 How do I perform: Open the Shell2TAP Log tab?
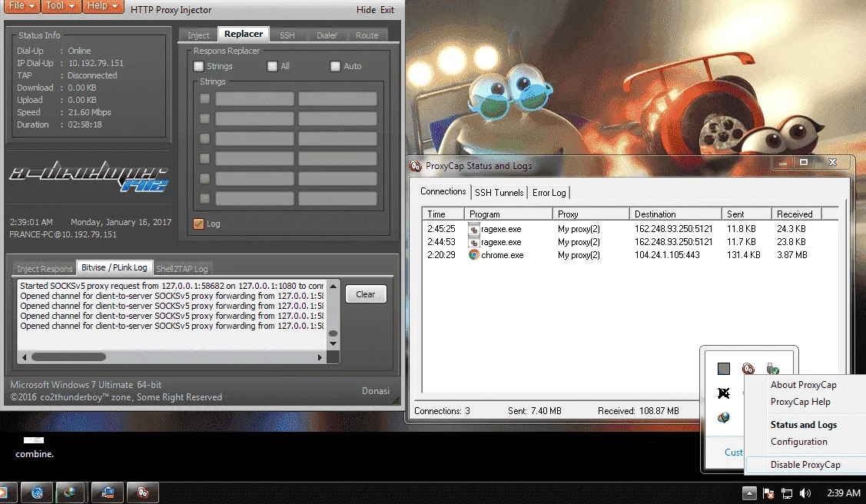click(181, 268)
